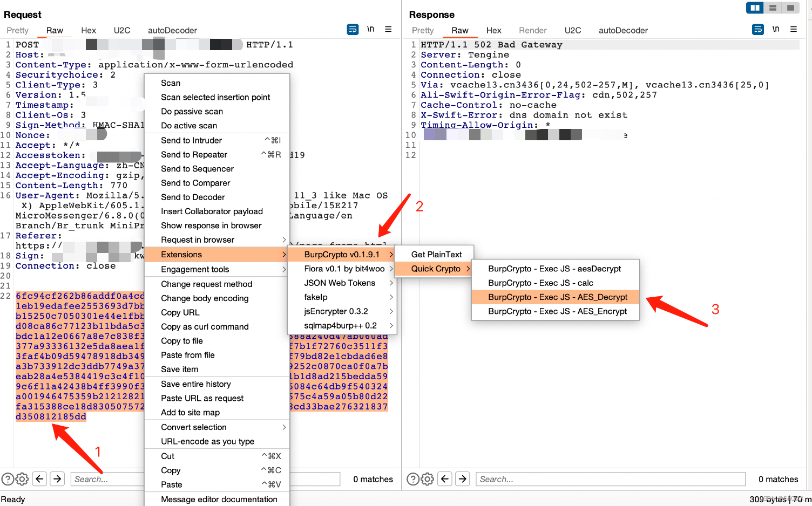
Task: Select side-by-side layout icon
Action: click(755, 8)
